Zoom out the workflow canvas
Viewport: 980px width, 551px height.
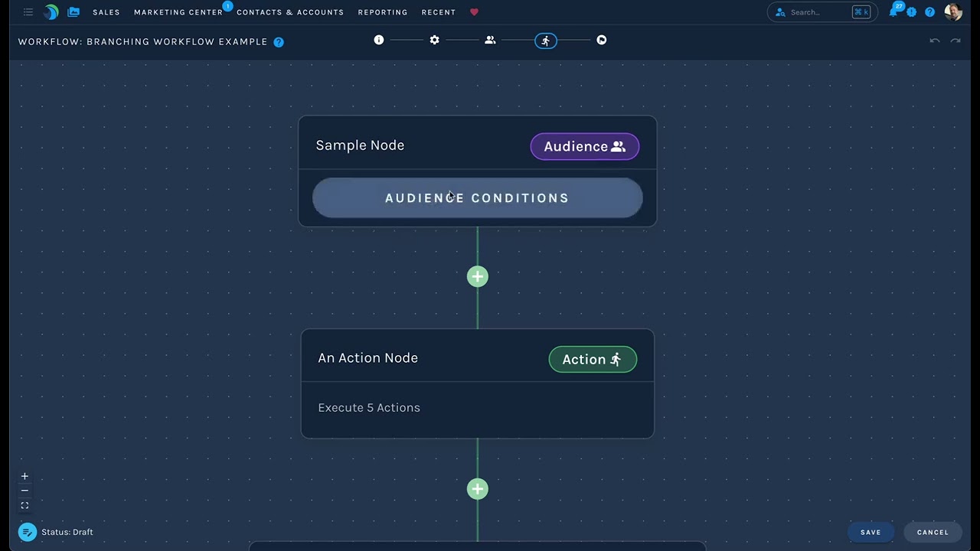coord(24,491)
